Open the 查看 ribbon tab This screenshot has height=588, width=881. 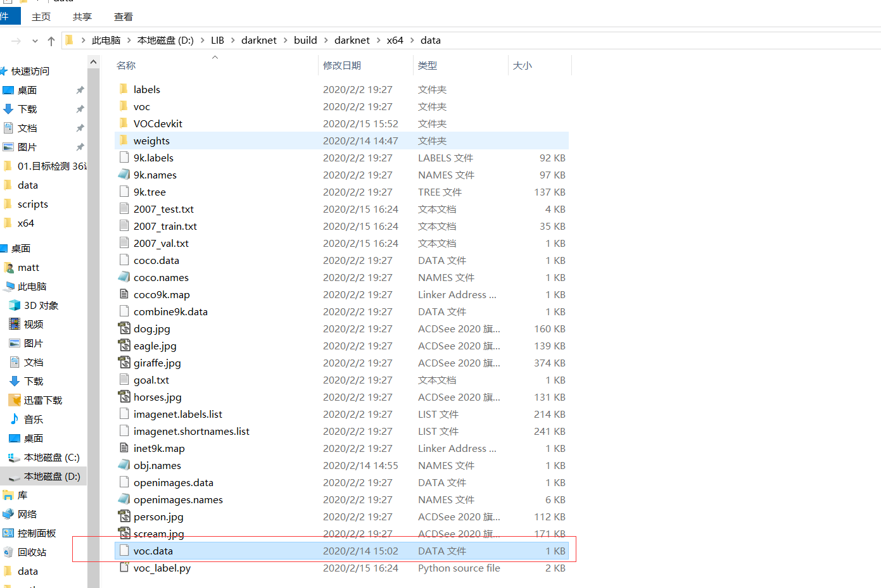[x=124, y=16]
